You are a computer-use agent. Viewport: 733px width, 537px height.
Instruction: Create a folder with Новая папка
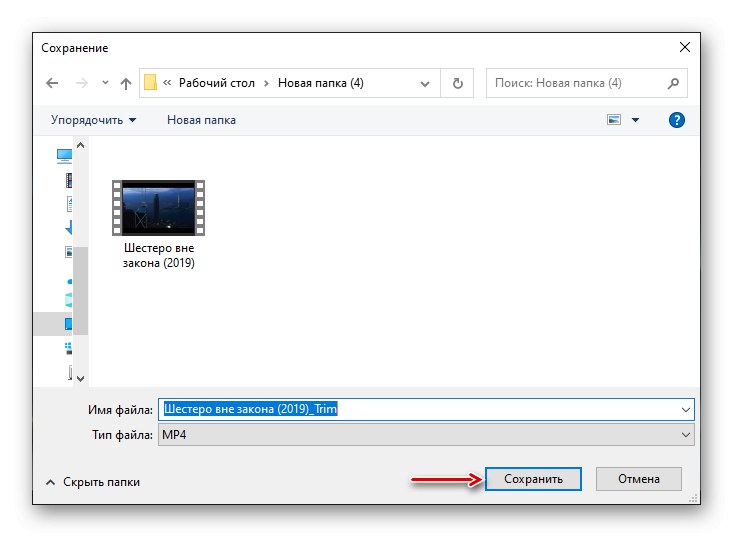coord(201,120)
